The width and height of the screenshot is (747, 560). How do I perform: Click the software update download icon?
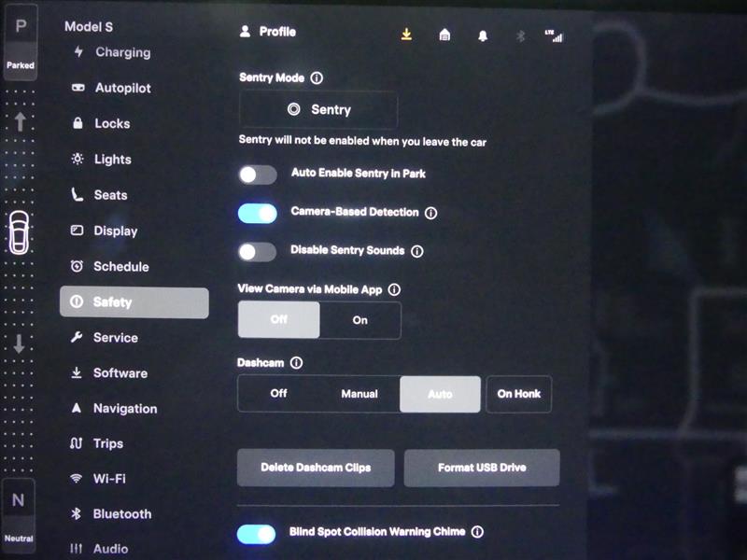click(406, 35)
